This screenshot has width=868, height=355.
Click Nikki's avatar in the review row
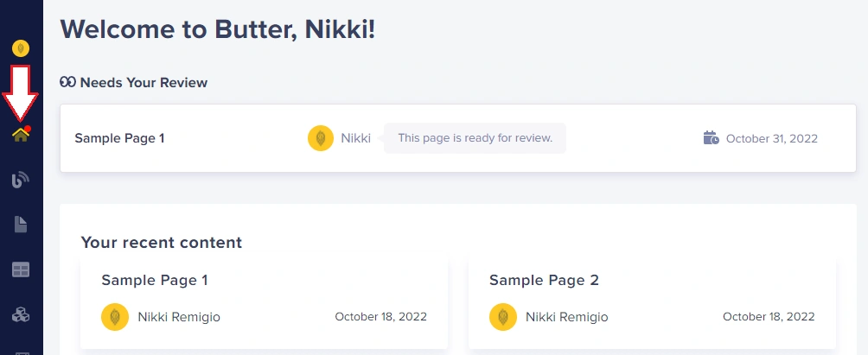321,138
